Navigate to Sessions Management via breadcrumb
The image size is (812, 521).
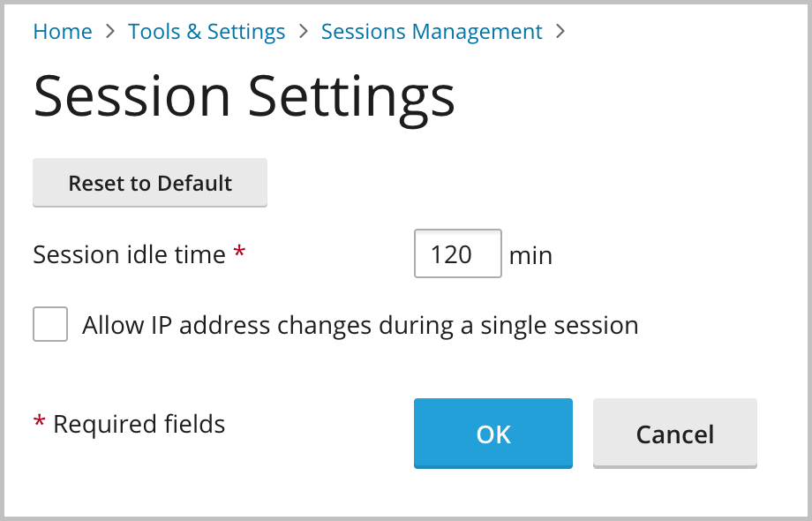point(431,31)
